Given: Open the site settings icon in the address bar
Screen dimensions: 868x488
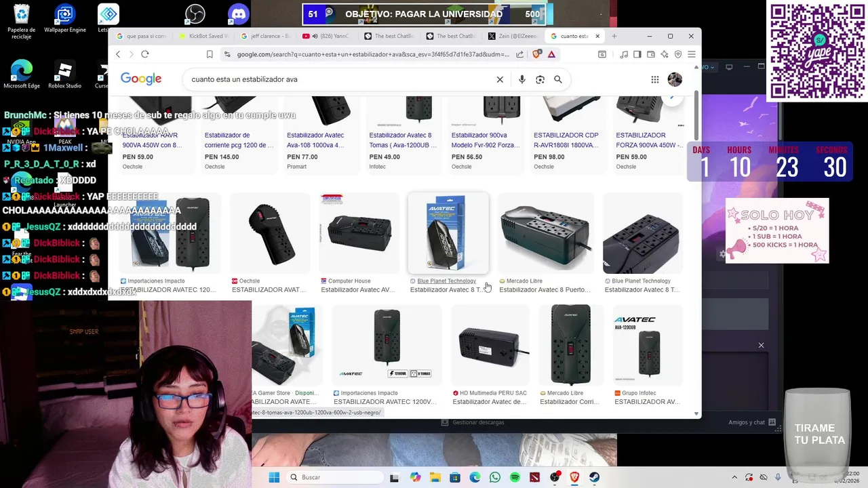Looking at the screenshot, I should coord(227,54).
